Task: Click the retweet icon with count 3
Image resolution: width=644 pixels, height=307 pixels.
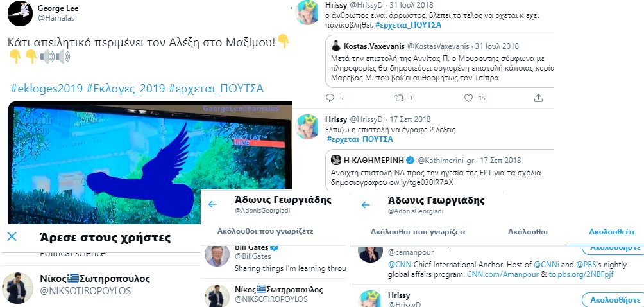Action: point(399,98)
